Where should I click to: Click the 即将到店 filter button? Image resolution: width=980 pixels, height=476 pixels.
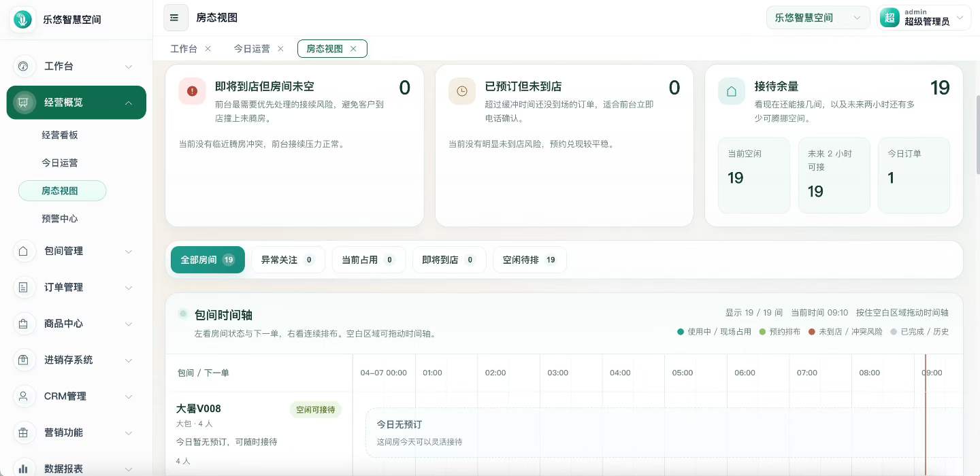coord(449,260)
